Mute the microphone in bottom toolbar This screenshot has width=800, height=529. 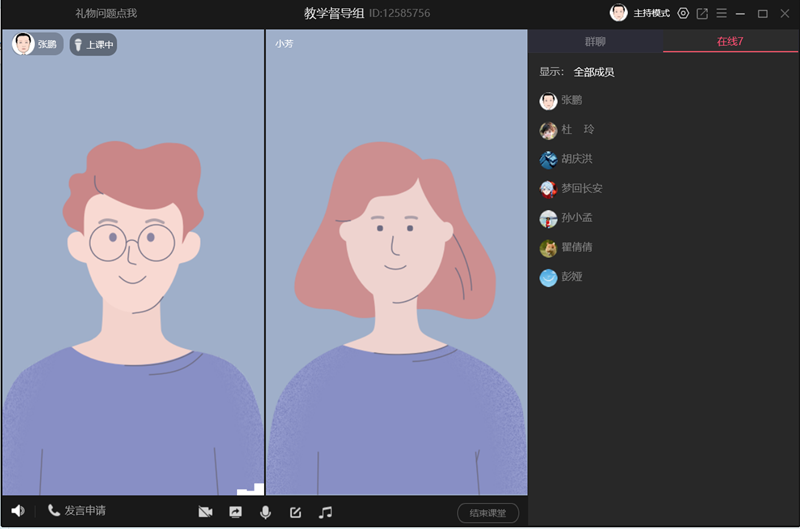pos(265,512)
